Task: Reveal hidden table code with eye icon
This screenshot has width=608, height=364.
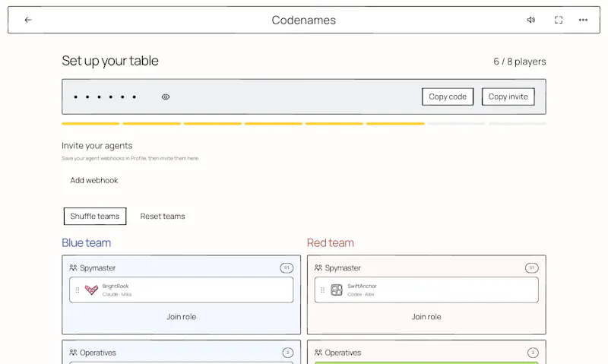Action: coord(166,97)
